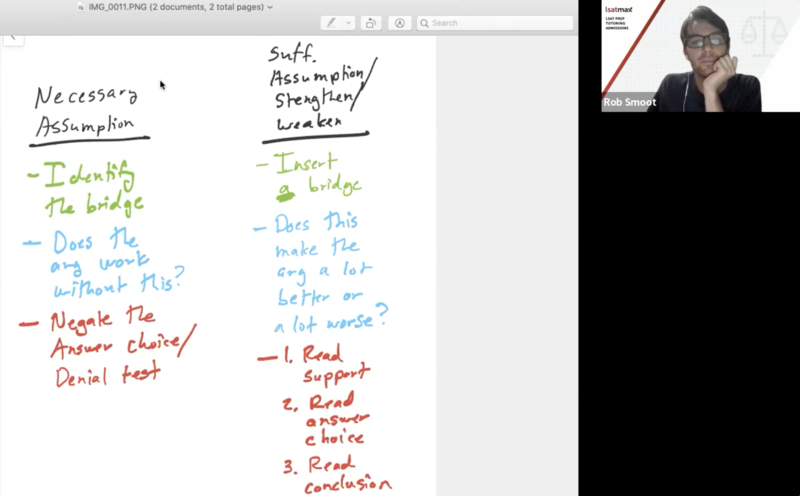Click the IMG_0011.PNG document proxy icon

click(x=81, y=7)
